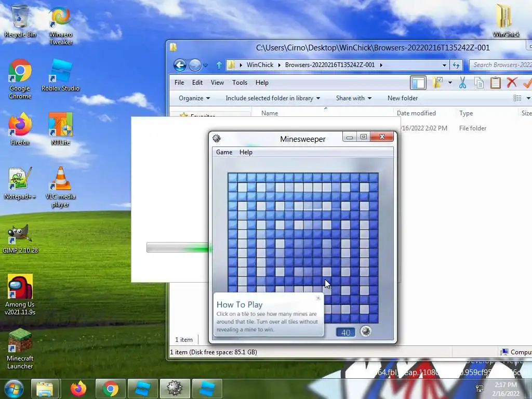Screen dimensions: 532x399
Task: Launch Winaero Tweaker from desktop
Action: (61, 25)
